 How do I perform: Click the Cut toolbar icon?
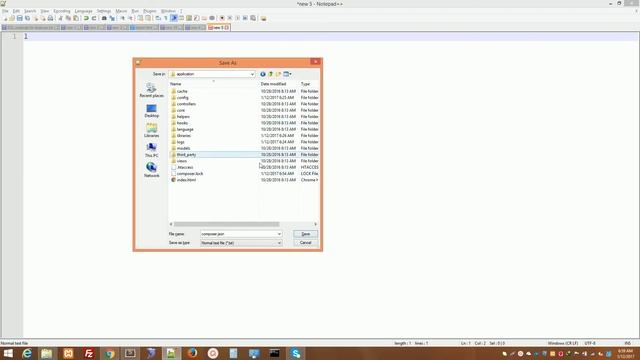(60, 18)
